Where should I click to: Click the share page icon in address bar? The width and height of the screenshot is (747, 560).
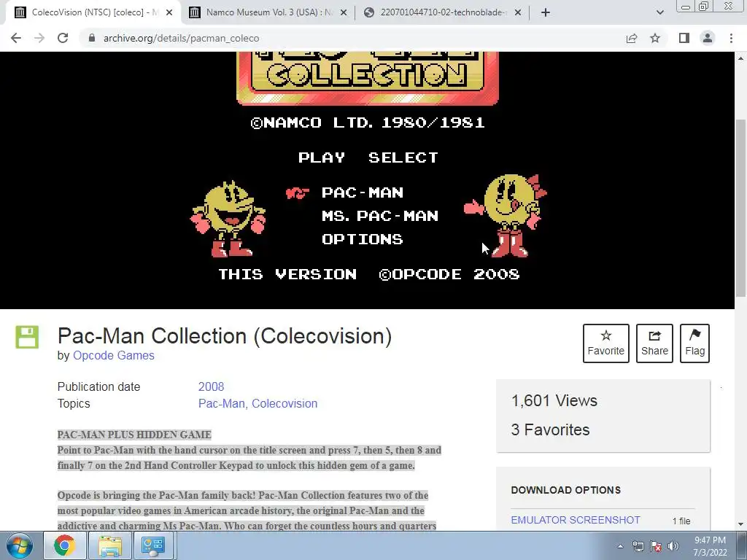[x=632, y=38]
